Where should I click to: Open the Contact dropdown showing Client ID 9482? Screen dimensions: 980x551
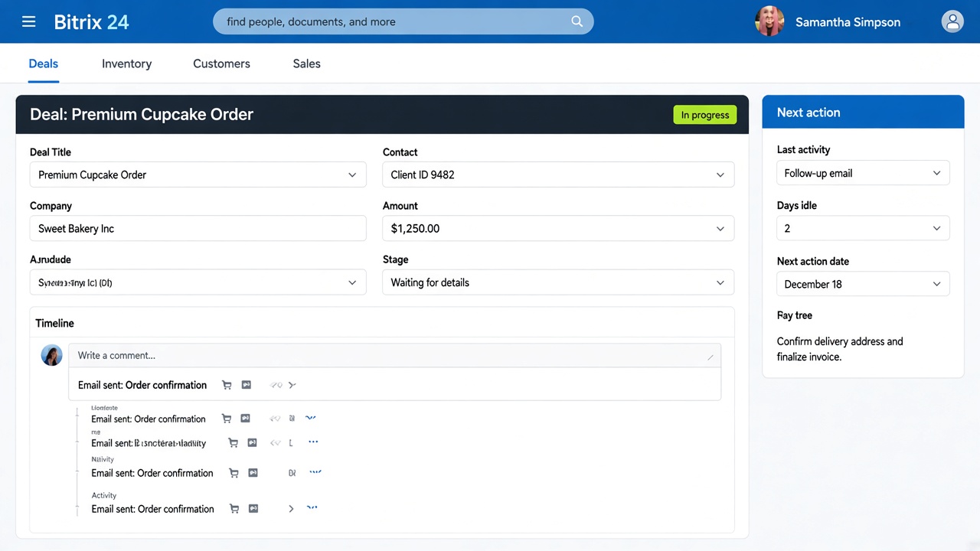click(x=558, y=174)
